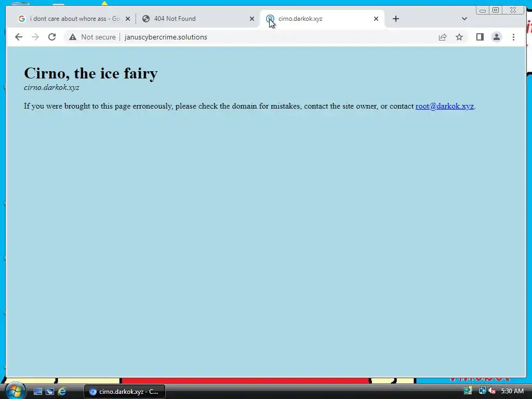This screenshot has height=399, width=532.
Task: Click the 5:30 AM clock
Action: click(512, 391)
